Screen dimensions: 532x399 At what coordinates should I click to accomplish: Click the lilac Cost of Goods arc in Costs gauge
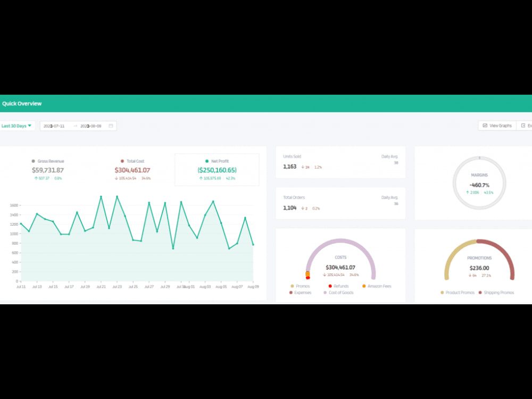[340, 240]
